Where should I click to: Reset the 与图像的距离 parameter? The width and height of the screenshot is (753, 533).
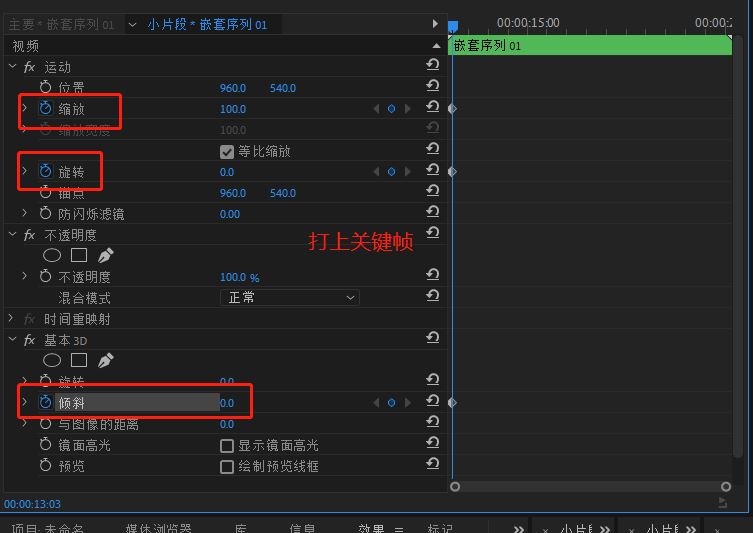point(433,422)
